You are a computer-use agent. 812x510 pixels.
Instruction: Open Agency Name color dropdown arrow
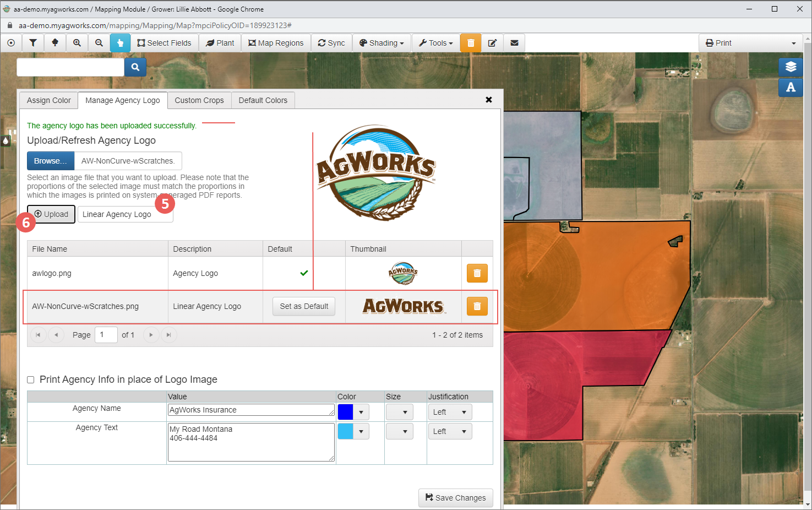click(361, 412)
